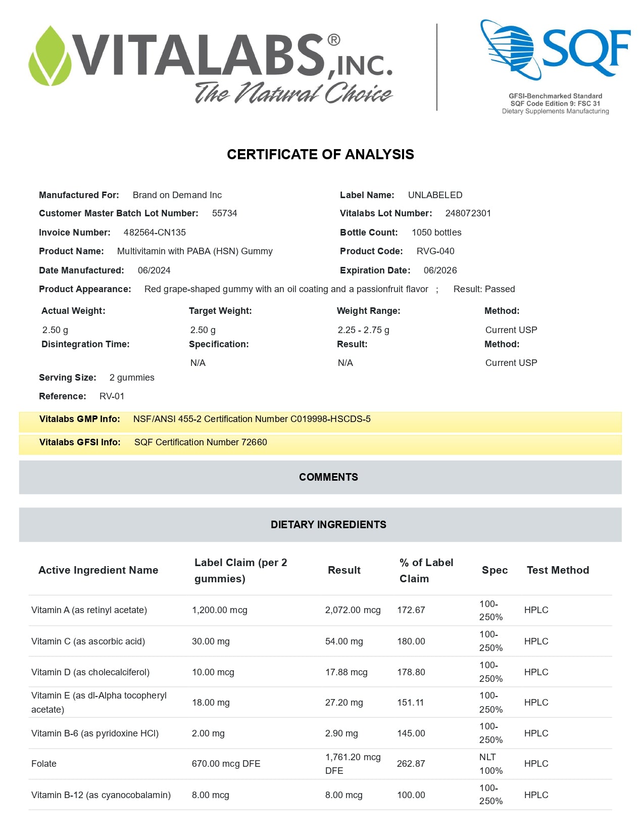Image resolution: width=644 pixels, height=834 pixels.
Task: Click the Vitamin B-12 label claim 8.00 mcg
Action: pos(211,795)
